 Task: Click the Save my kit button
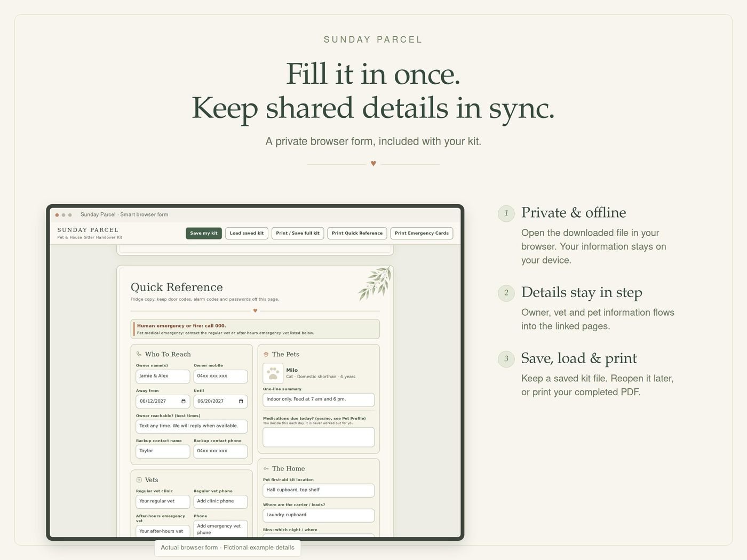point(203,233)
